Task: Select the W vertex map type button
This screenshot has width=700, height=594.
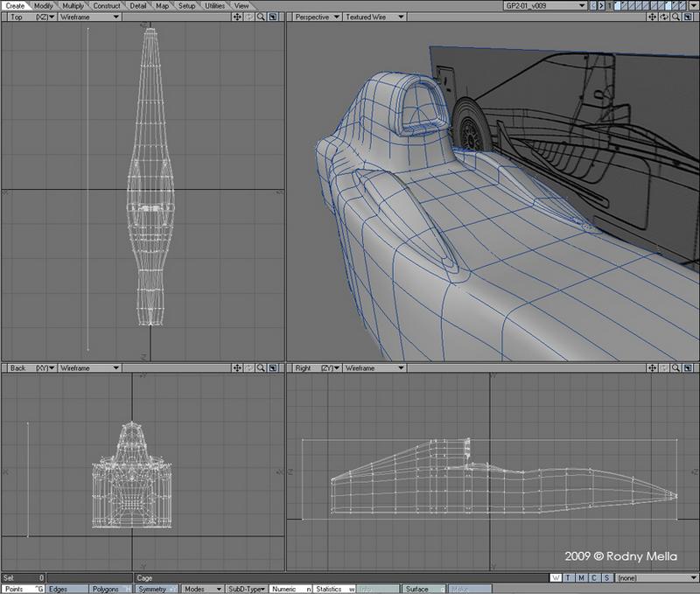Action: tap(556, 578)
